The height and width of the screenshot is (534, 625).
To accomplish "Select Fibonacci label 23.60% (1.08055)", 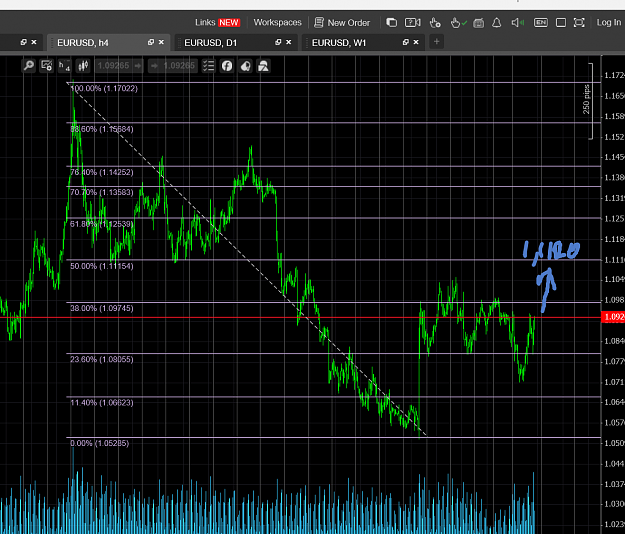I will 102,359.
